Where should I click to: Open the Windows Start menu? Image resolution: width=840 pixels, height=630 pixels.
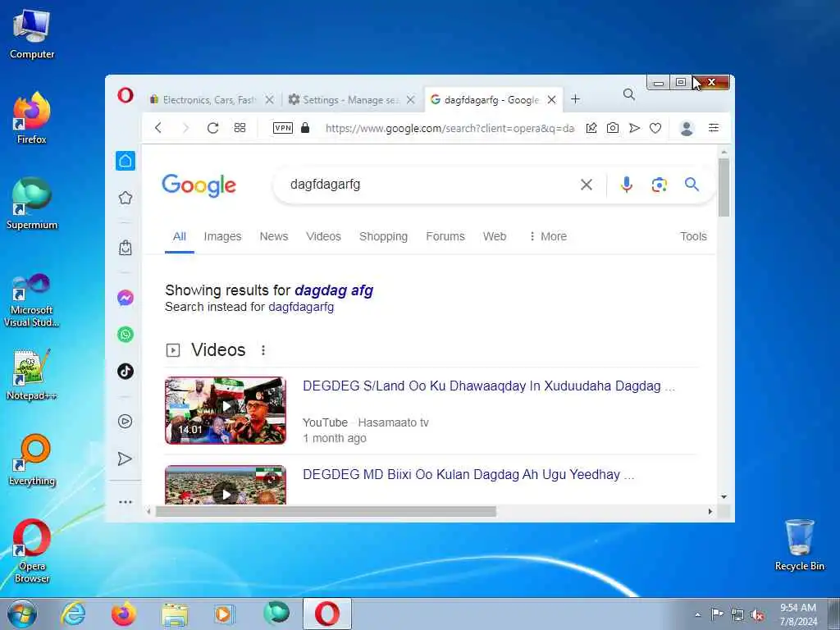pos(22,614)
